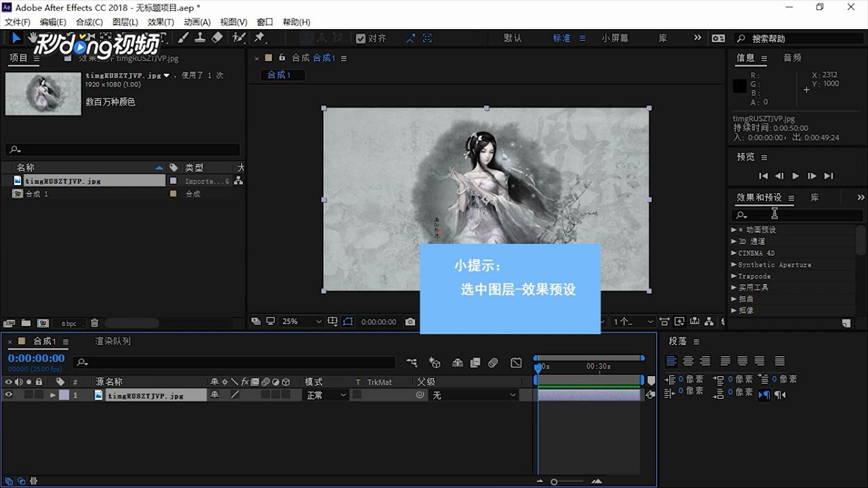Image resolution: width=868 pixels, height=488 pixels.
Task: Click the Composition flowchart icon in viewer
Action: click(709, 322)
